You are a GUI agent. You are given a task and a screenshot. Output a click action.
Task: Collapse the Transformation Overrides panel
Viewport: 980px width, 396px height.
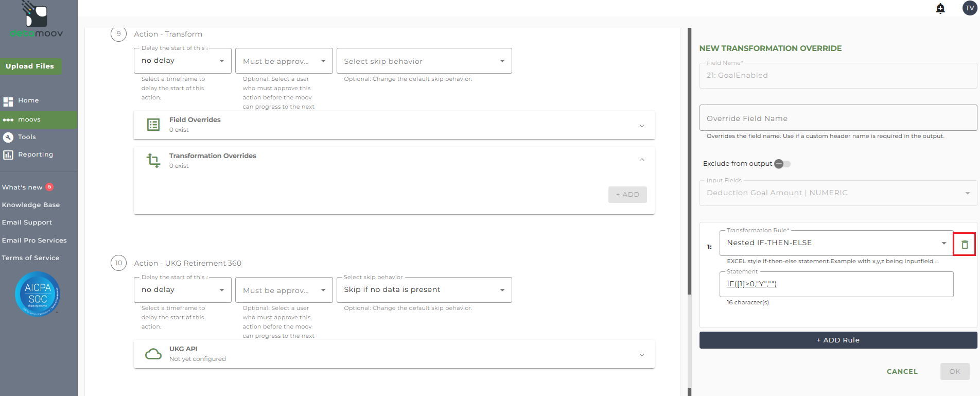[x=641, y=160]
